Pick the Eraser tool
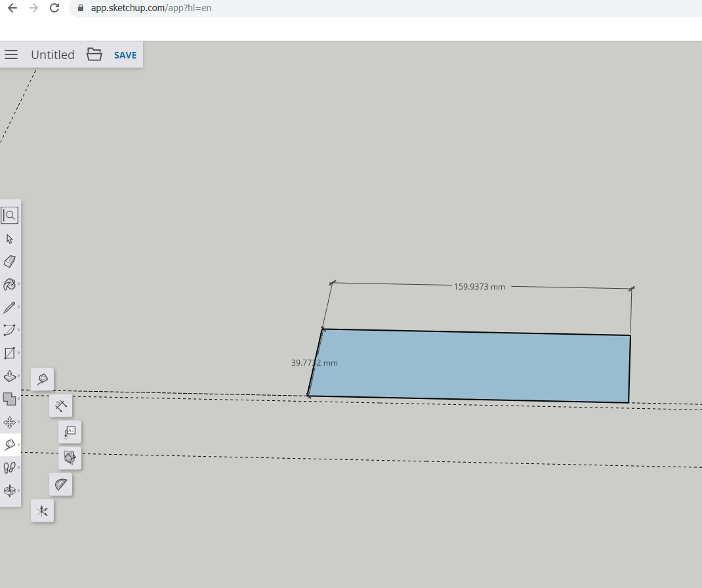The image size is (702, 588). pos(10,262)
